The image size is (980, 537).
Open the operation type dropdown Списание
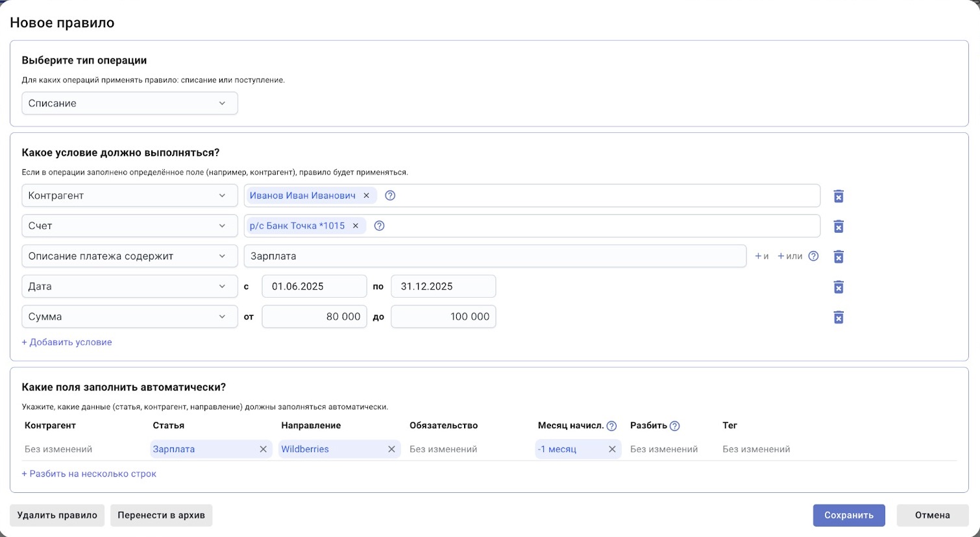[129, 103]
